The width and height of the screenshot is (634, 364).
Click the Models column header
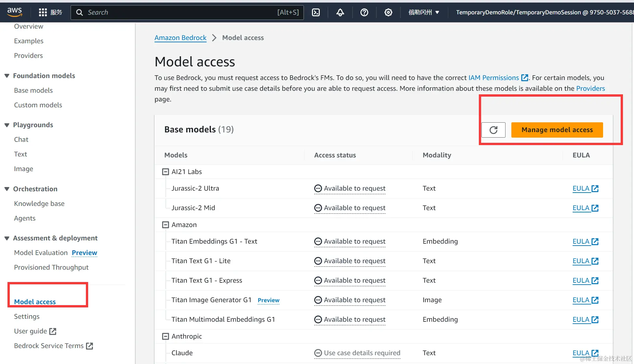(176, 155)
